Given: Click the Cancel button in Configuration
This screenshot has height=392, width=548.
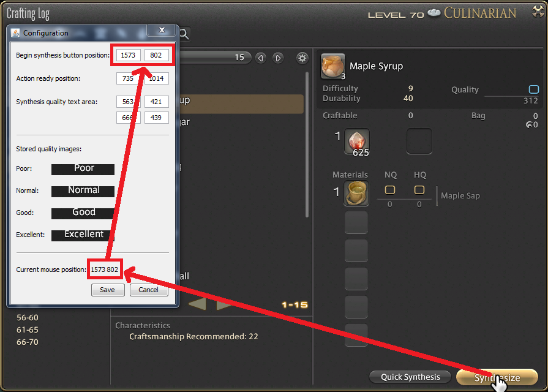Looking at the screenshot, I should pos(149,290).
